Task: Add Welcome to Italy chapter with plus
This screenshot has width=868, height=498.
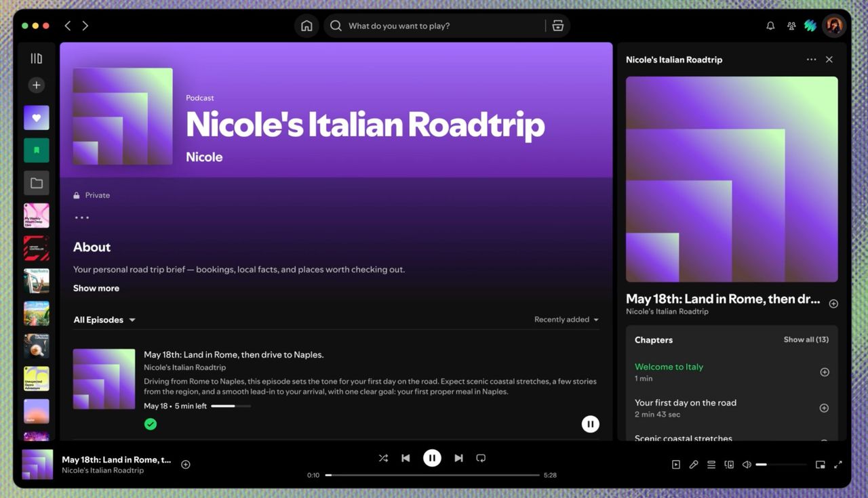Action: 825,372
